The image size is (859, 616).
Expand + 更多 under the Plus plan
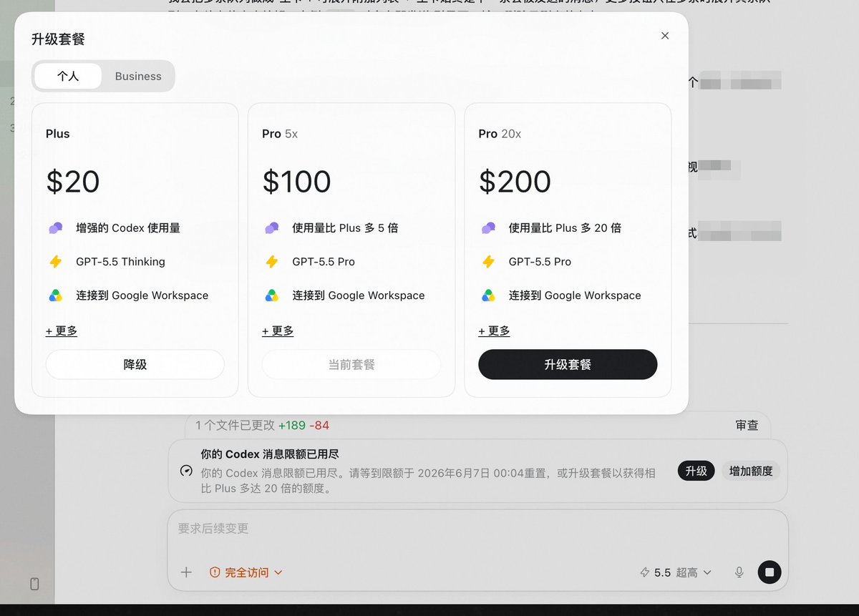point(62,331)
